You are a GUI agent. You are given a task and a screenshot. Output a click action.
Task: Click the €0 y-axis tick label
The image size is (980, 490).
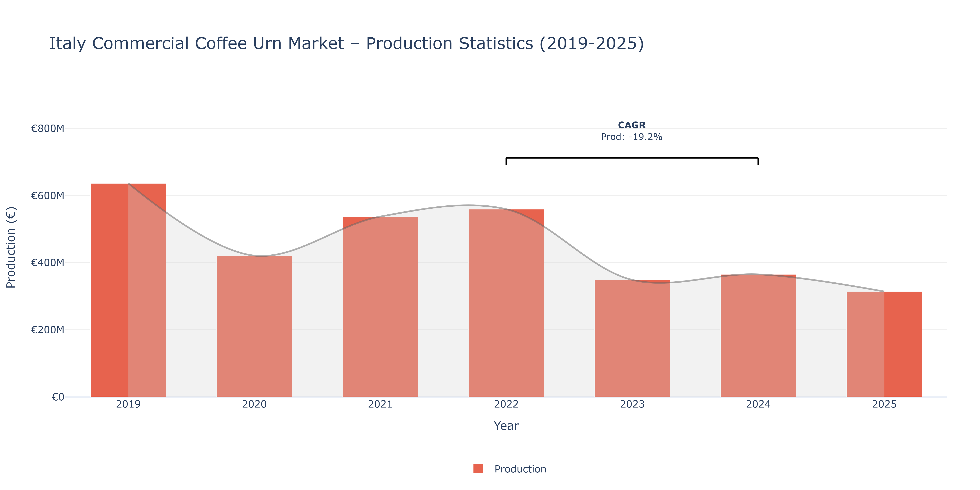pos(58,397)
